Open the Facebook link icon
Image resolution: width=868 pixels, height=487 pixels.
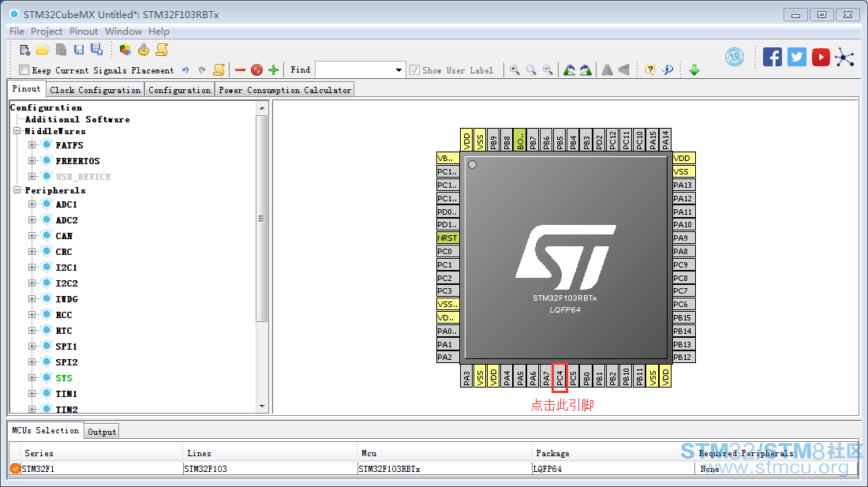pyautogui.click(x=773, y=57)
